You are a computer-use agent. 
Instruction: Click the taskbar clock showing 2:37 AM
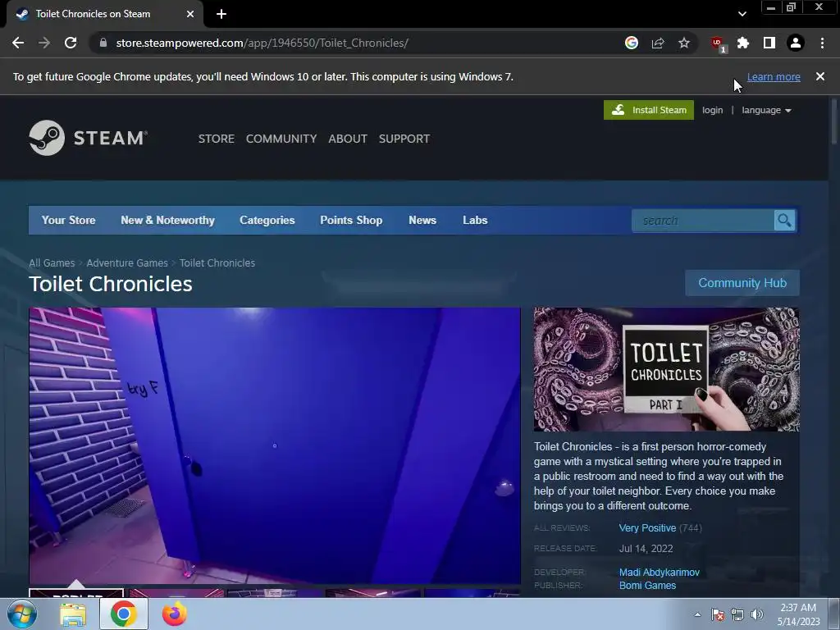click(798, 614)
